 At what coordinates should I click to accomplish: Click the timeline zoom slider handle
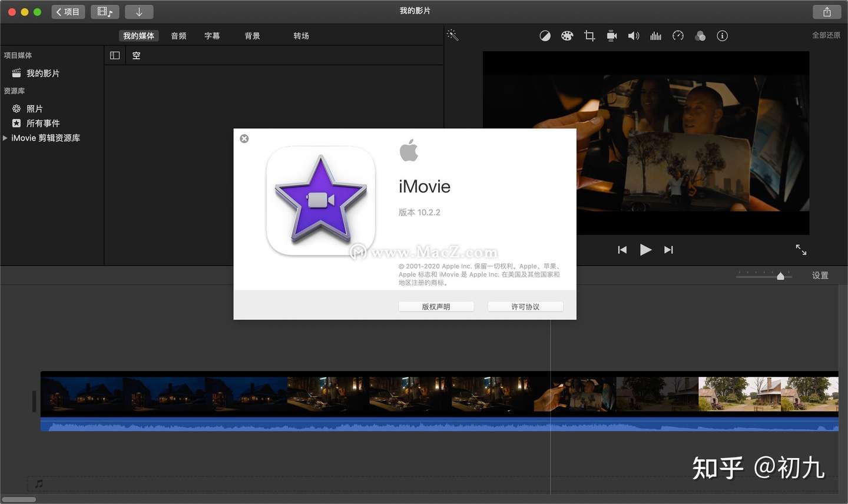point(780,276)
